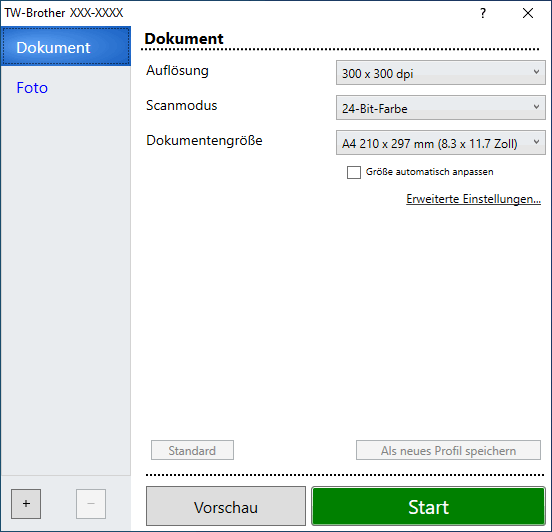Screen dimensions: 552x532
Task: Click the Größe automatisch anpassen label
Action: pyautogui.click(x=429, y=172)
